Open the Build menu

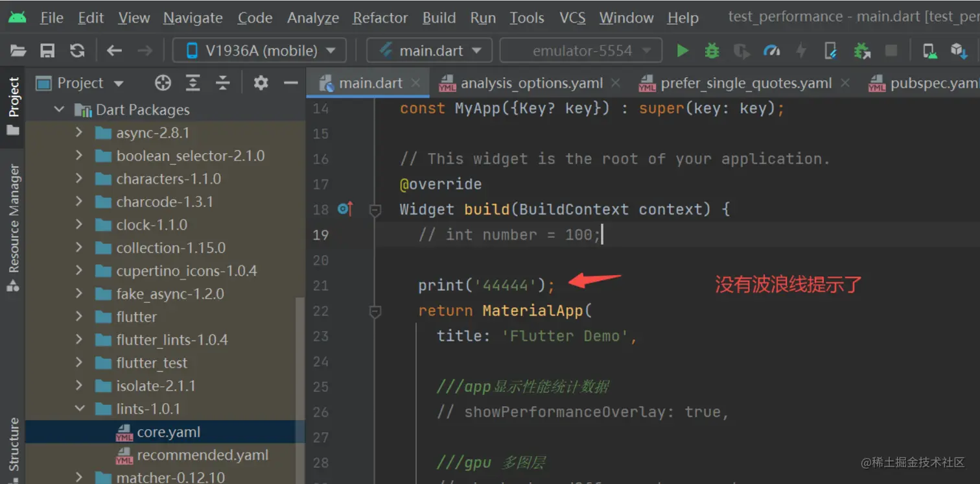pyautogui.click(x=439, y=18)
